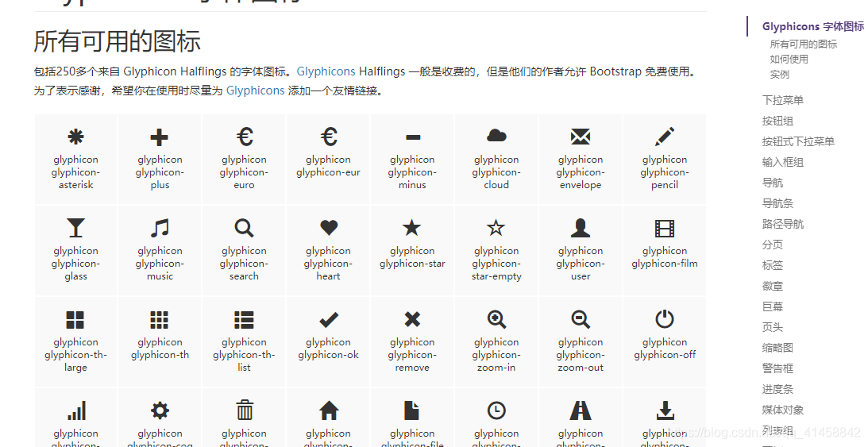868x447 pixels.
Task: Go to 页头 sidebar item
Action: pos(773,327)
